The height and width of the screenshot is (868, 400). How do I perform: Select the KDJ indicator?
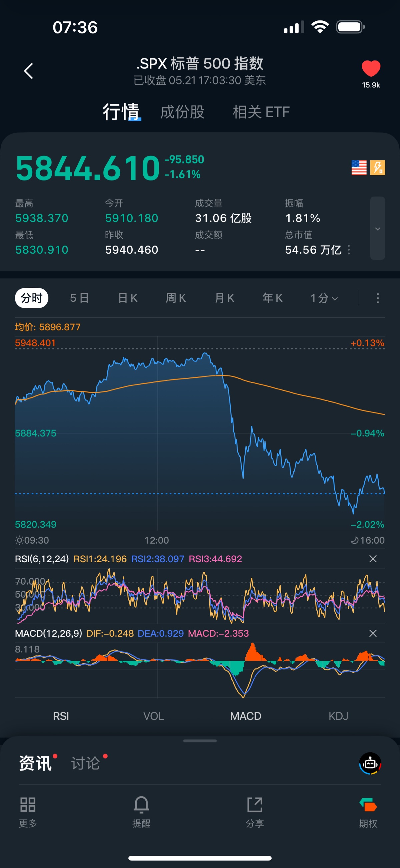(x=338, y=716)
